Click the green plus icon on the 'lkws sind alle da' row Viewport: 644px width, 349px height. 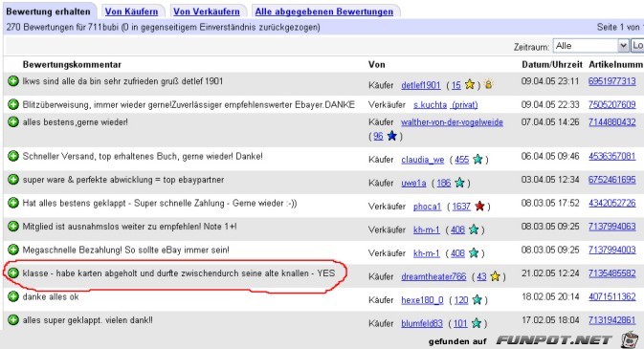[13, 81]
